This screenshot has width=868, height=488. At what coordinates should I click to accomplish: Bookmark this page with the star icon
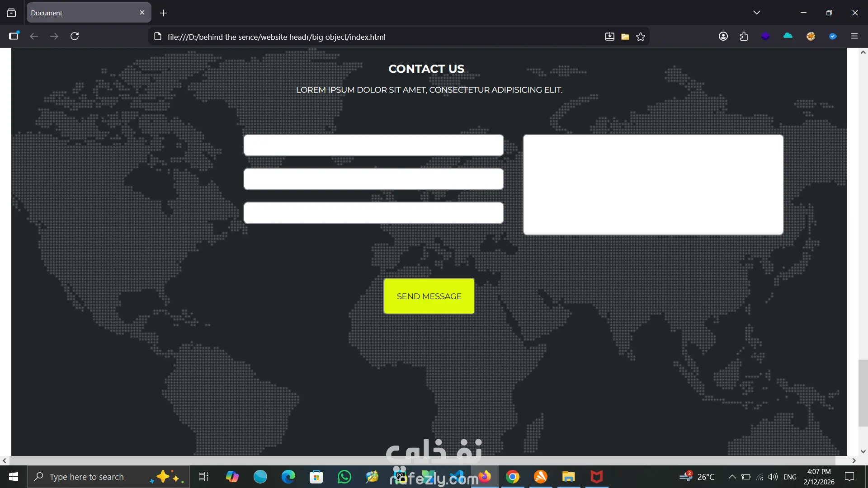[641, 37]
